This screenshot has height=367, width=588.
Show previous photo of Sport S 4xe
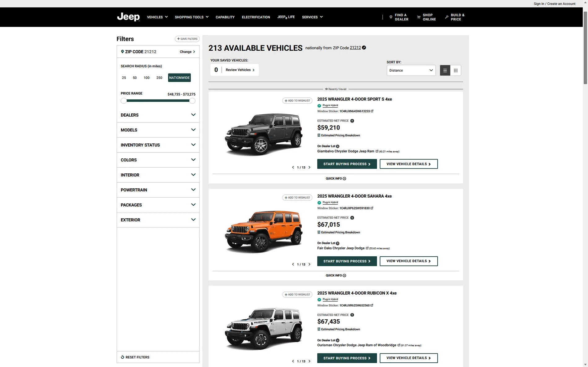point(293,167)
